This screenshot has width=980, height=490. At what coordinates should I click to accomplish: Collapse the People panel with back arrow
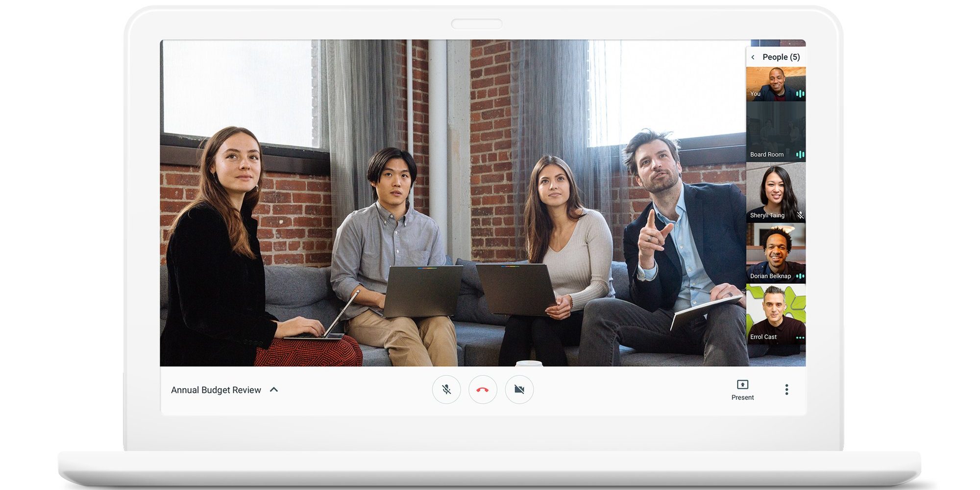[x=753, y=57]
